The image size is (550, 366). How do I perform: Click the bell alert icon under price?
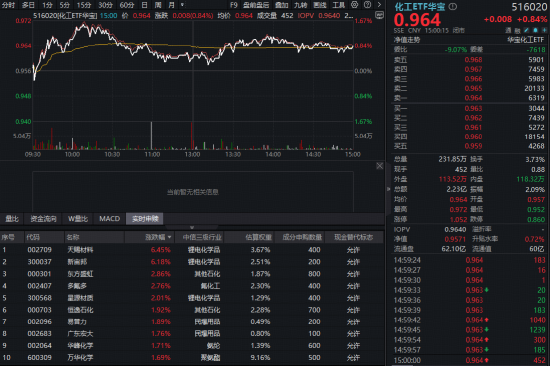click(x=535, y=31)
